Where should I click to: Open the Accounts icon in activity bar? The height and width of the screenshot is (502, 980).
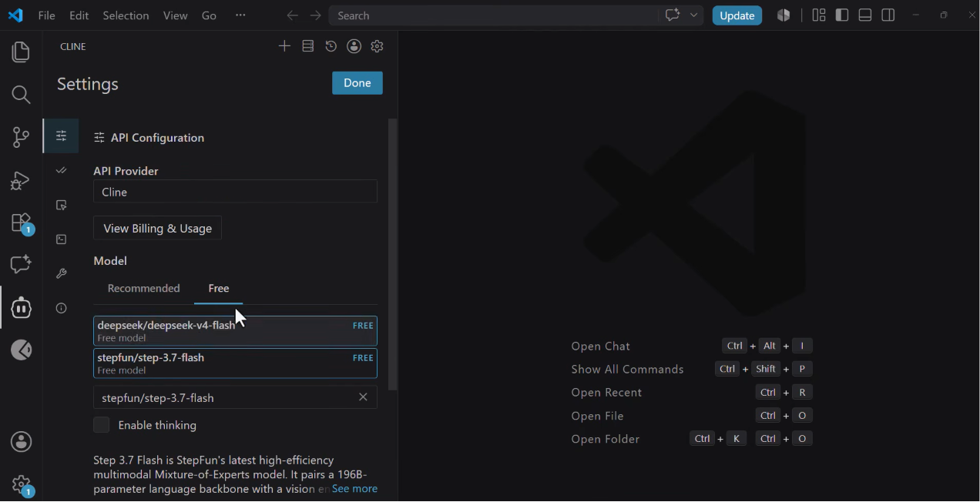pyautogui.click(x=21, y=442)
